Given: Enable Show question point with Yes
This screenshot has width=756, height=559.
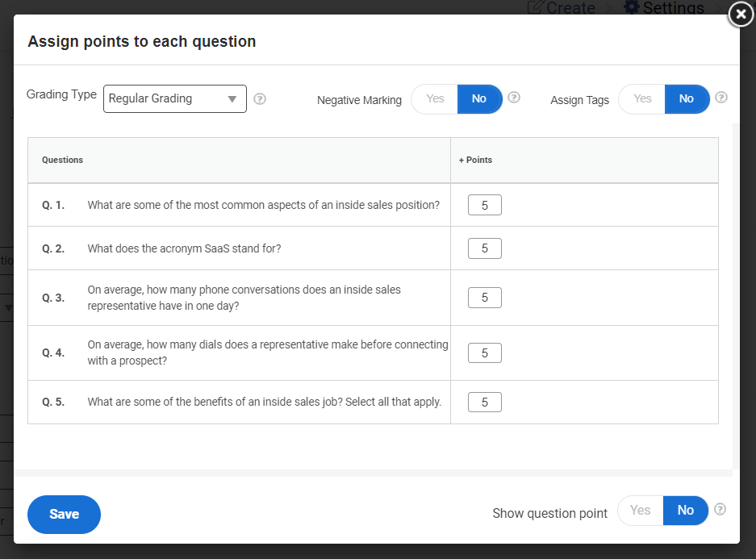Looking at the screenshot, I should (x=641, y=510).
